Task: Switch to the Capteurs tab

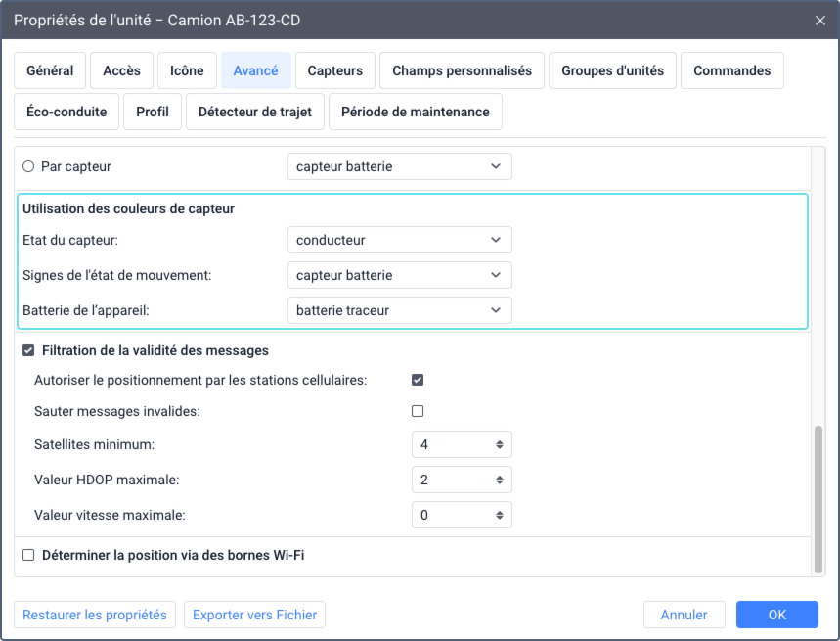Action: (x=334, y=70)
